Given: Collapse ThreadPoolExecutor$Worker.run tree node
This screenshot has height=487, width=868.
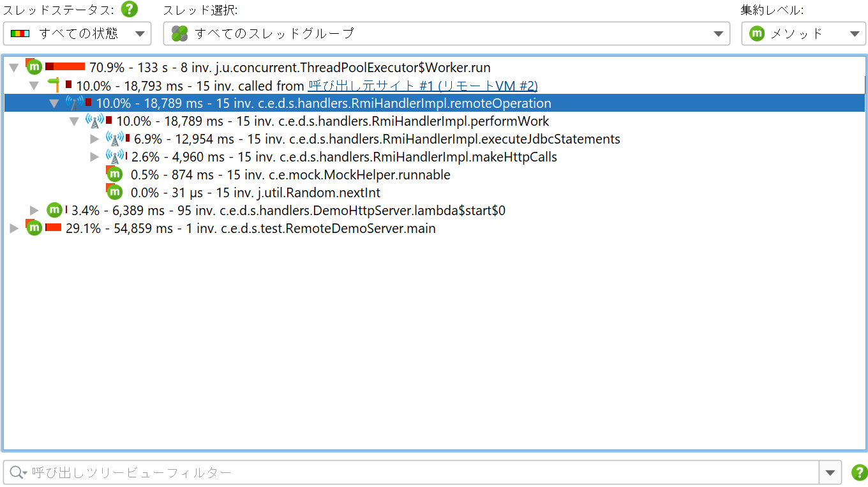Looking at the screenshot, I should click(x=14, y=68).
